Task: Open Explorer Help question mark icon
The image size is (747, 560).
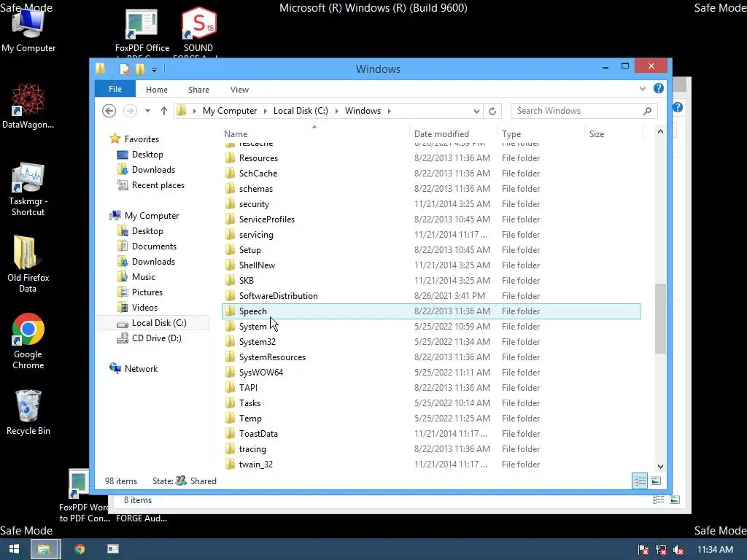Action: [659, 88]
